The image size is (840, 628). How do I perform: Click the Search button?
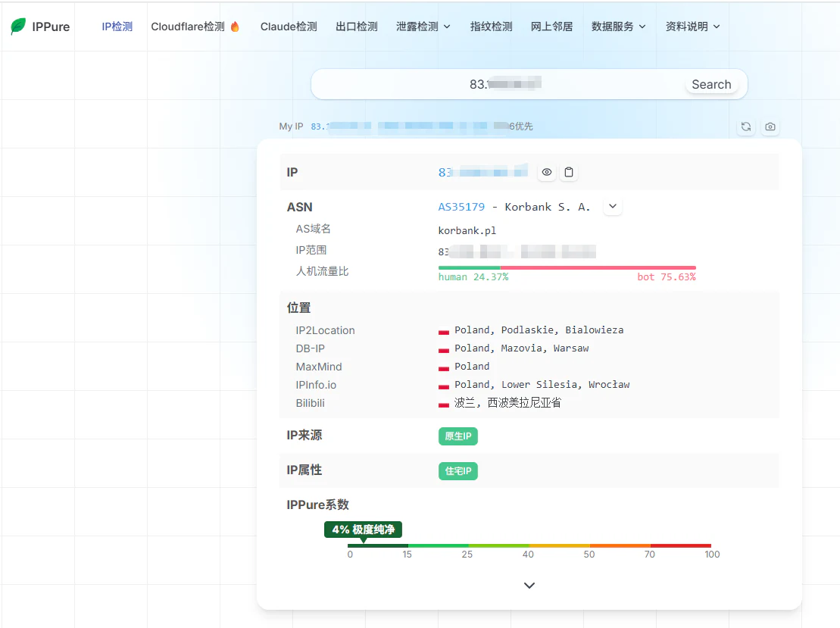(x=711, y=84)
